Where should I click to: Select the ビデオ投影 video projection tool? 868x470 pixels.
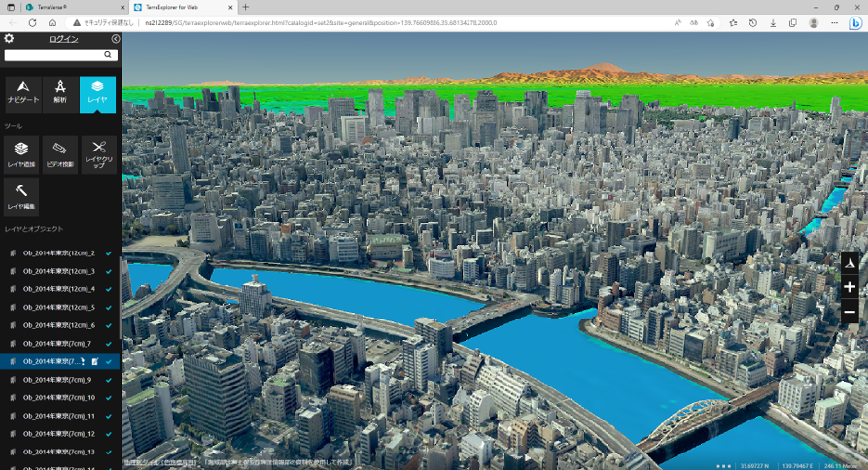(60, 154)
